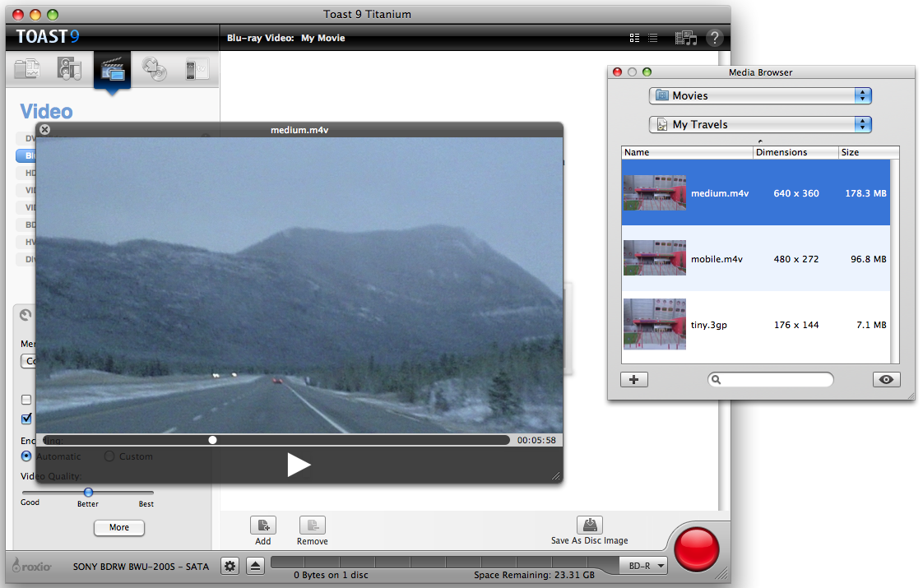Image resolution: width=923 pixels, height=588 pixels.
Task: Click the medium.m4v file name
Action: 719,193
